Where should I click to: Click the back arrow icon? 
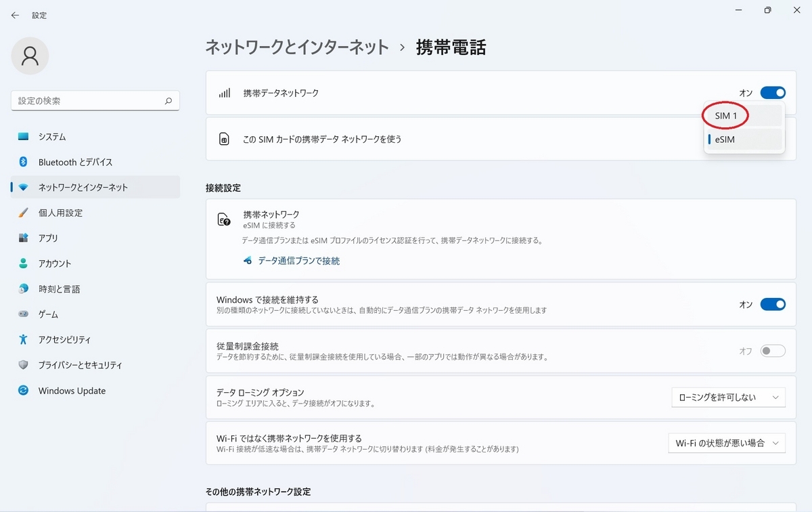(x=15, y=15)
